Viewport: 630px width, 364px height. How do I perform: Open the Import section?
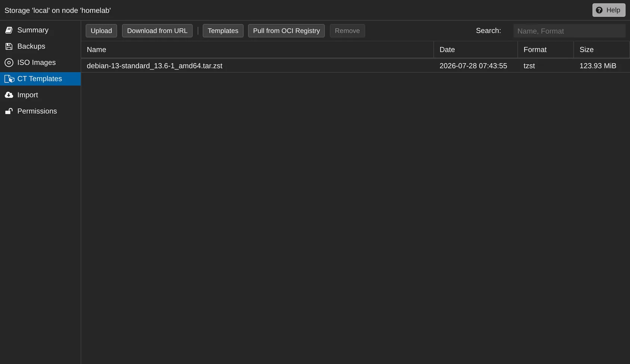40,95
